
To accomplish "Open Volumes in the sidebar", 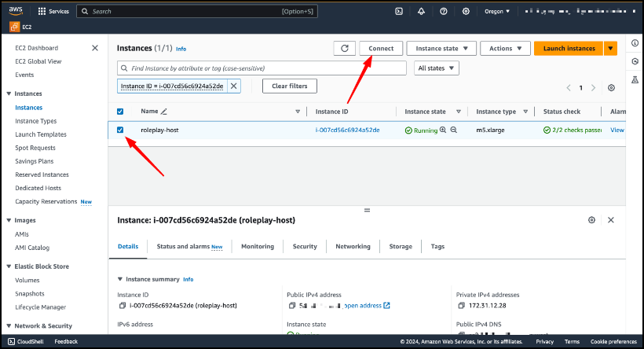I will (x=27, y=281).
